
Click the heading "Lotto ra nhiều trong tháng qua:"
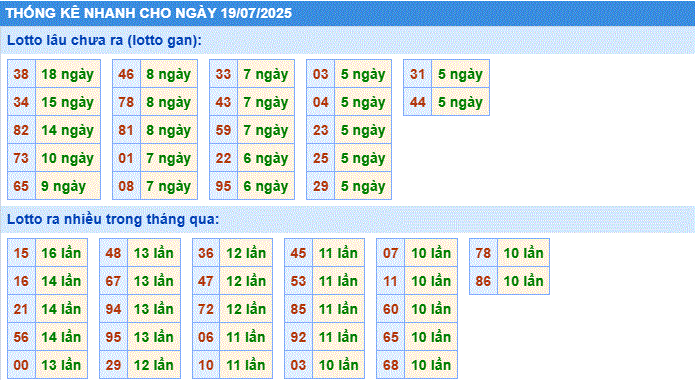click(113, 219)
